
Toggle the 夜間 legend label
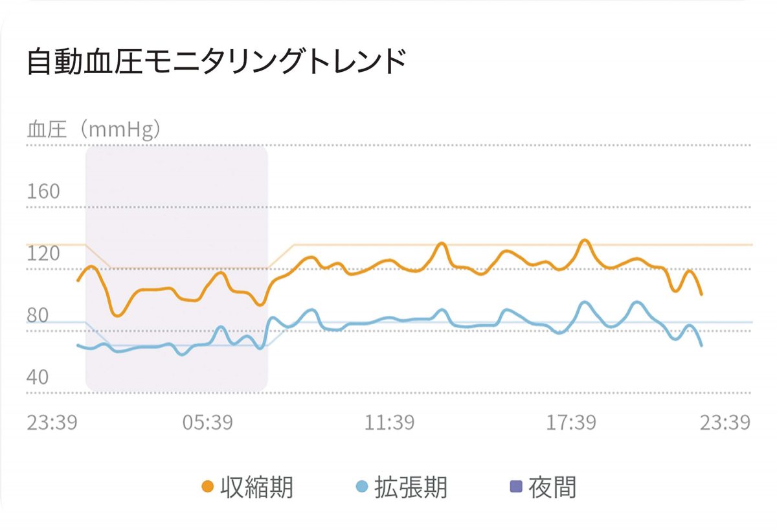tap(552, 487)
